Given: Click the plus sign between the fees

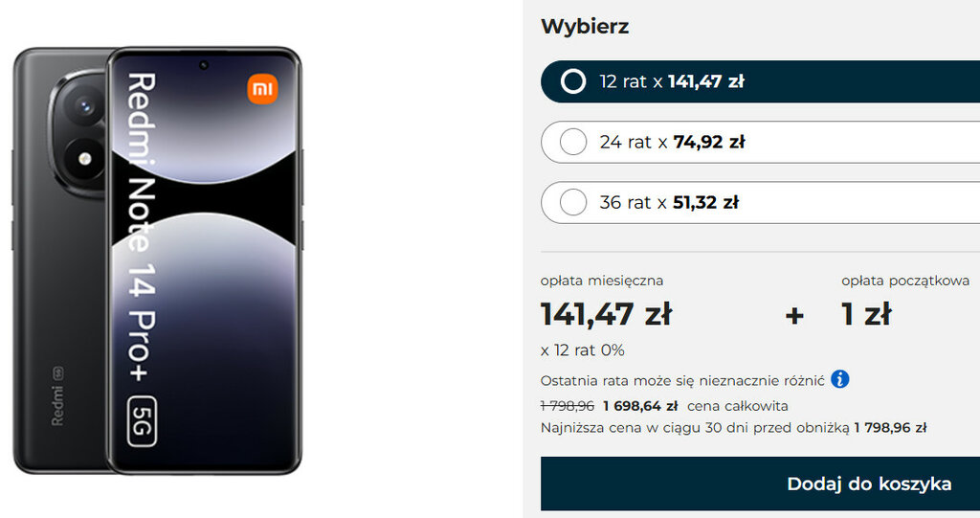Looking at the screenshot, I should (x=794, y=315).
